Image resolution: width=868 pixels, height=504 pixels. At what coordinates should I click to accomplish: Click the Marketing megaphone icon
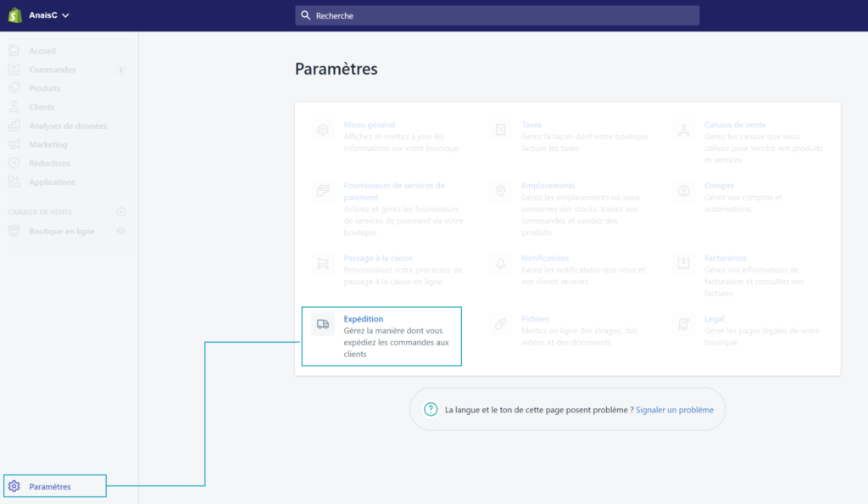point(14,144)
